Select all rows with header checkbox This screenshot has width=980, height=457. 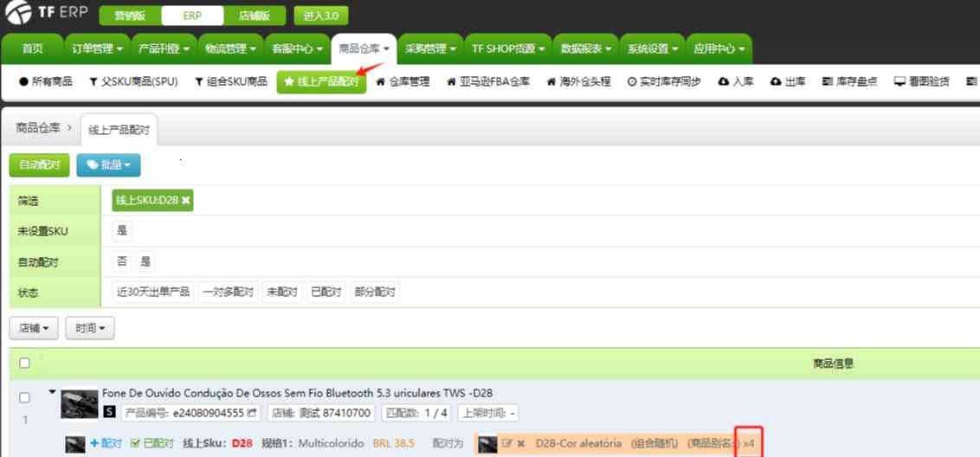pyautogui.click(x=24, y=363)
